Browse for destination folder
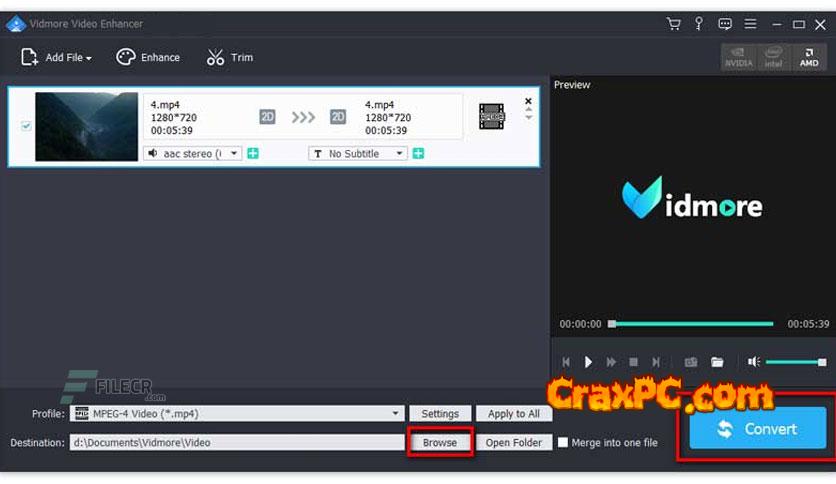The image size is (836, 484). [x=440, y=442]
